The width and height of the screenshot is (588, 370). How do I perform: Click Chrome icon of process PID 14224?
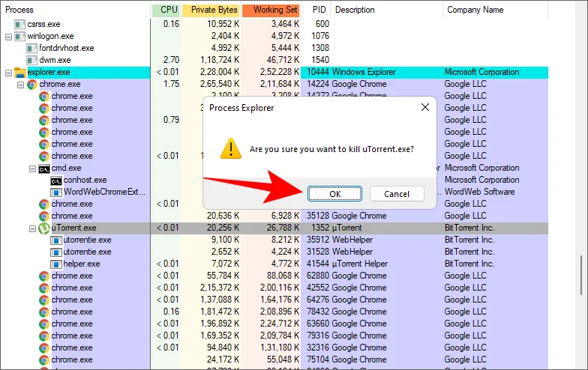[x=32, y=85]
